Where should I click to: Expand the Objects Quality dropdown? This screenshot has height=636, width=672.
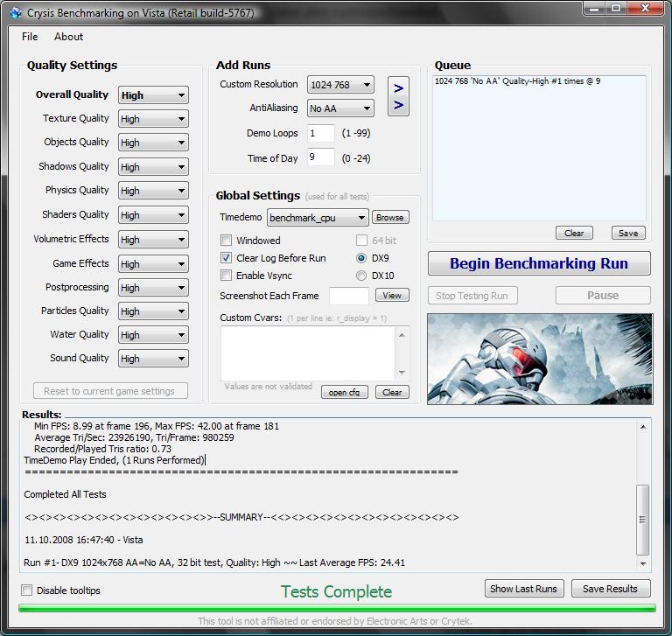pyautogui.click(x=153, y=143)
